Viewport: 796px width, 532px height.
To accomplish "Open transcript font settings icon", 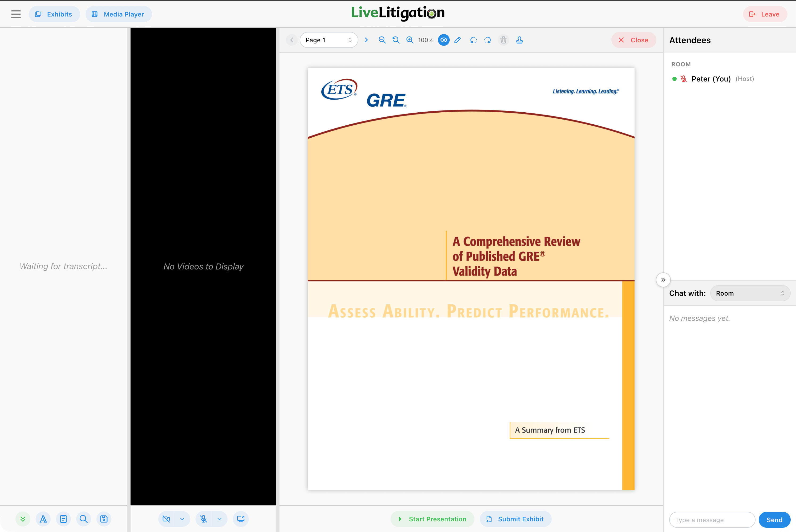I will (43, 519).
